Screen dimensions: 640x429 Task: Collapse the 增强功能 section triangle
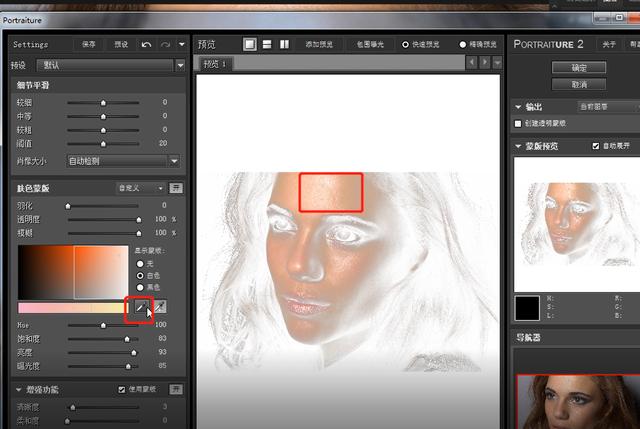click(x=18, y=390)
